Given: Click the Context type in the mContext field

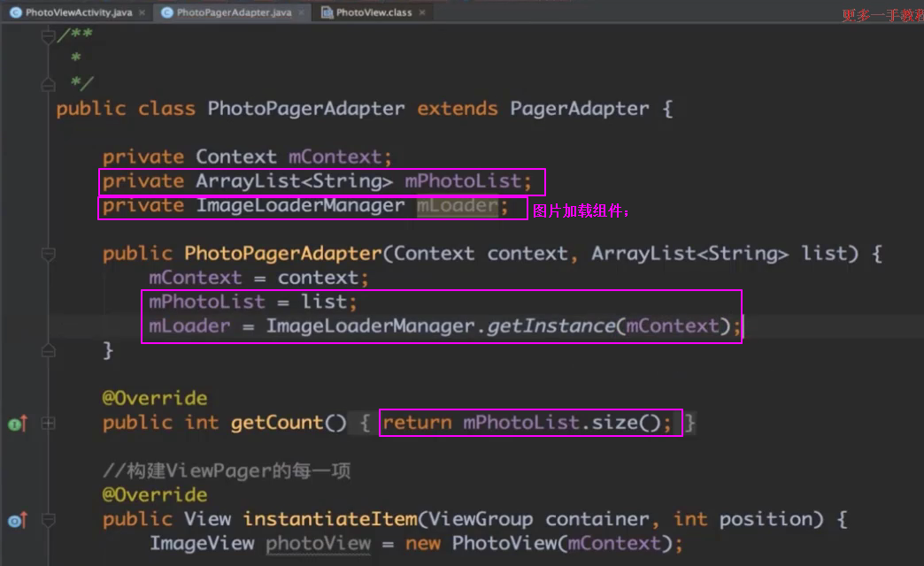Looking at the screenshot, I should (235, 157).
